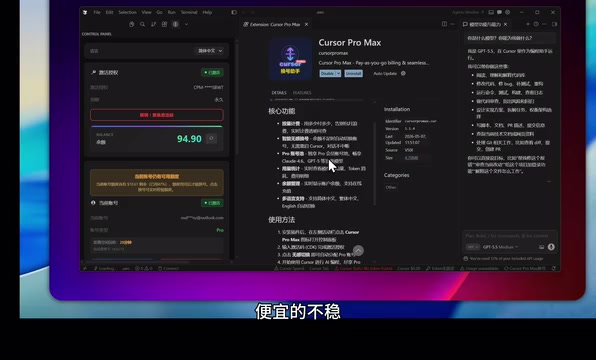Screen dimensions: 596x360
Task: Click the scroll-to-top arrow button
Action: point(358,251)
